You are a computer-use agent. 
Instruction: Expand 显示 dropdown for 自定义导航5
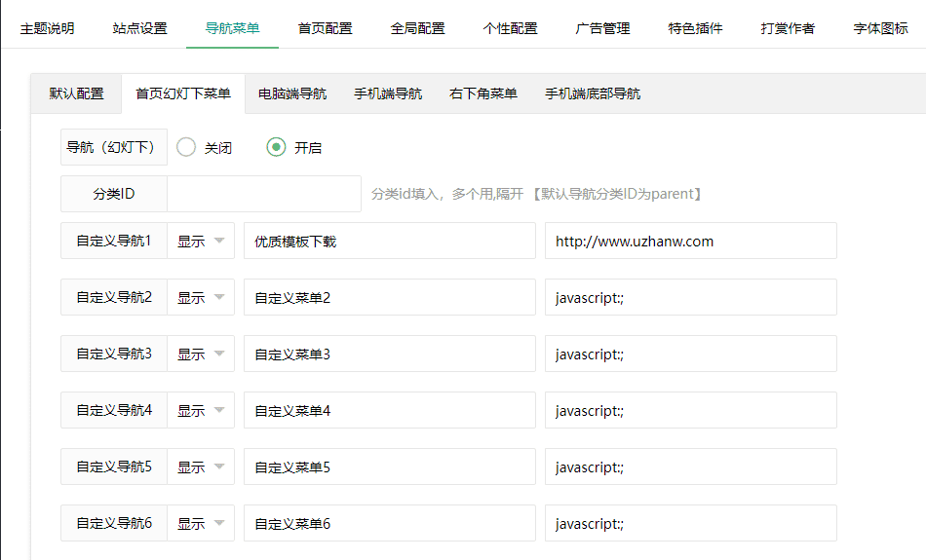(x=201, y=467)
